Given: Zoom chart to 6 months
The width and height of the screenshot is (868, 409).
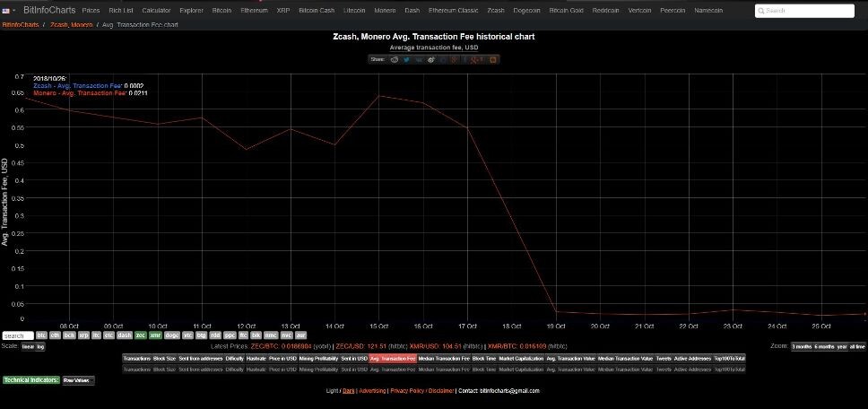Looking at the screenshot, I should pos(824,346).
